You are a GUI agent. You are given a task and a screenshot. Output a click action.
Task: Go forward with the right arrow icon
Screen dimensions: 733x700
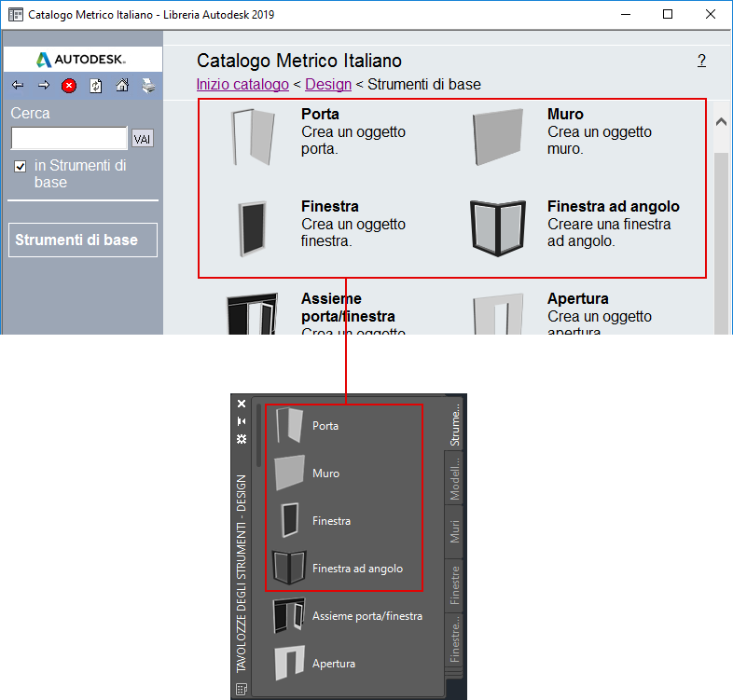point(44,86)
